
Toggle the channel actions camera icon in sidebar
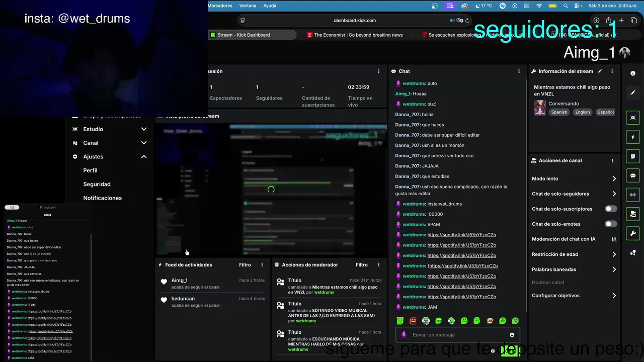click(633, 214)
